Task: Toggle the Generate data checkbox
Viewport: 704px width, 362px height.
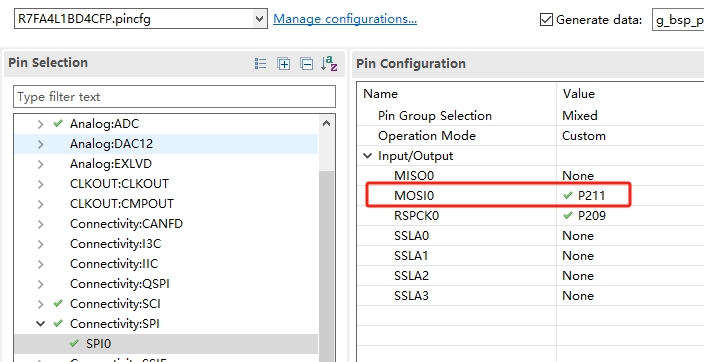Action: pyautogui.click(x=546, y=20)
